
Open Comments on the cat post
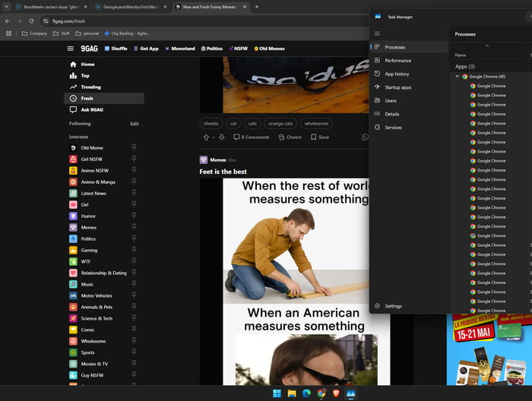(x=252, y=137)
